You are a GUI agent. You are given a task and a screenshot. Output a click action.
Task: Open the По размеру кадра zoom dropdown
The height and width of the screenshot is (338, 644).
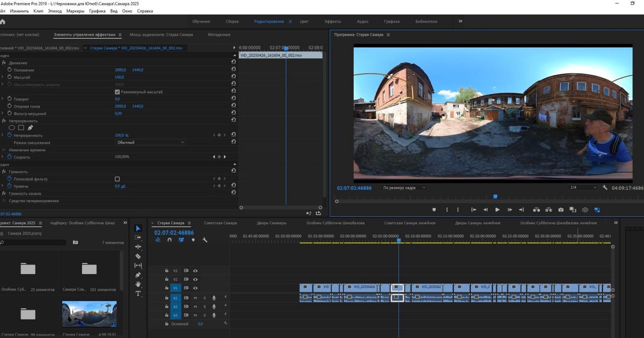tap(404, 188)
